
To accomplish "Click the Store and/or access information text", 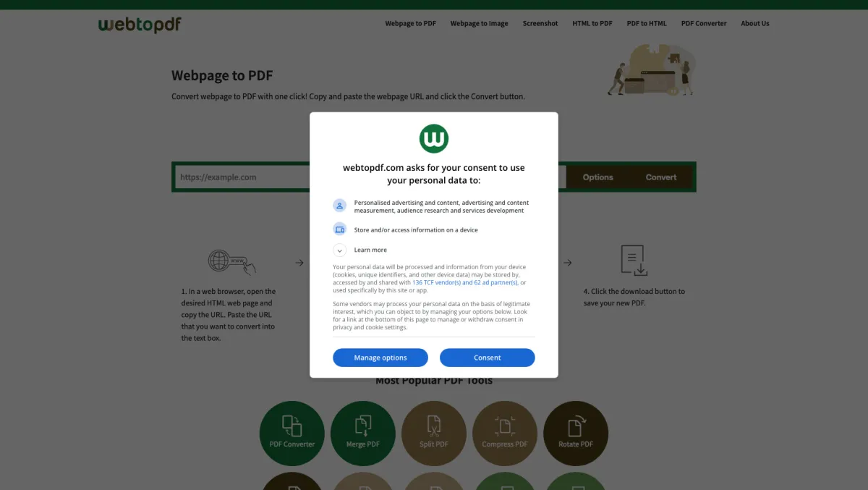I will click(x=416, y=229).
